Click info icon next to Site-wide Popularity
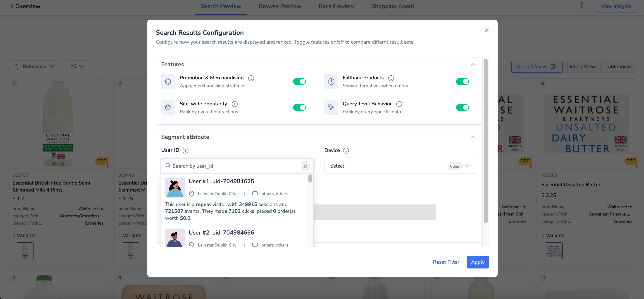644x299 pixels. pyautogui.click(x=234, y=104)
